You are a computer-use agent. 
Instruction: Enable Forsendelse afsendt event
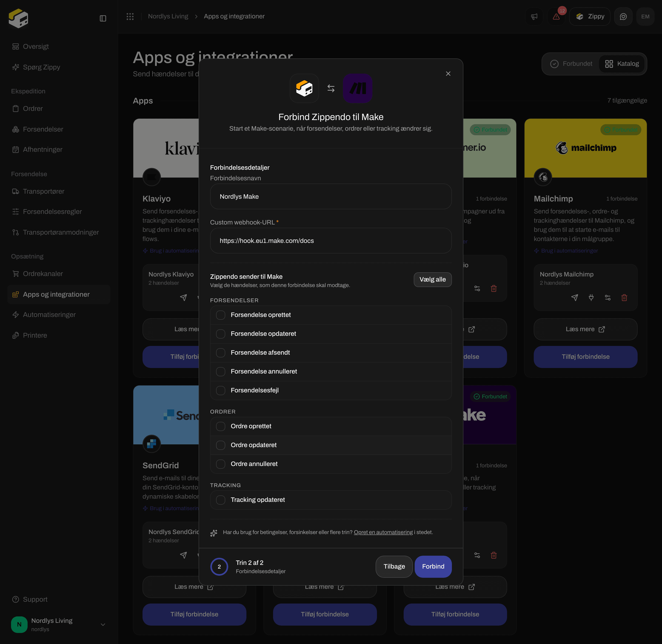pyautogui.click(x=220, y=353)
